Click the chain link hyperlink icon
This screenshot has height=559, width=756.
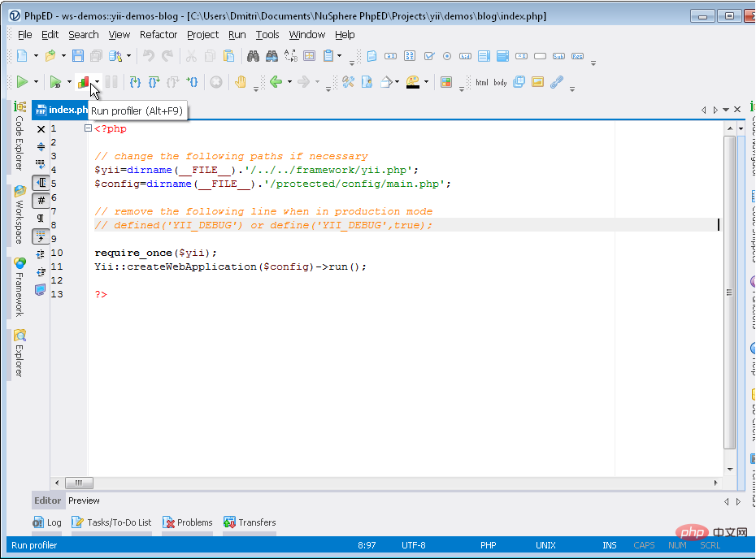[557, 82]
